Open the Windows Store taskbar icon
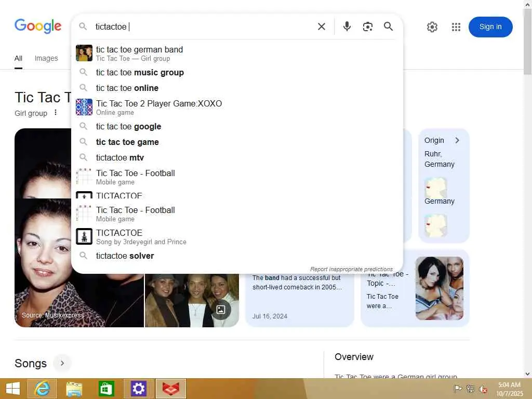Viewport: 532px width, 399px height. (x=106, y=389)
